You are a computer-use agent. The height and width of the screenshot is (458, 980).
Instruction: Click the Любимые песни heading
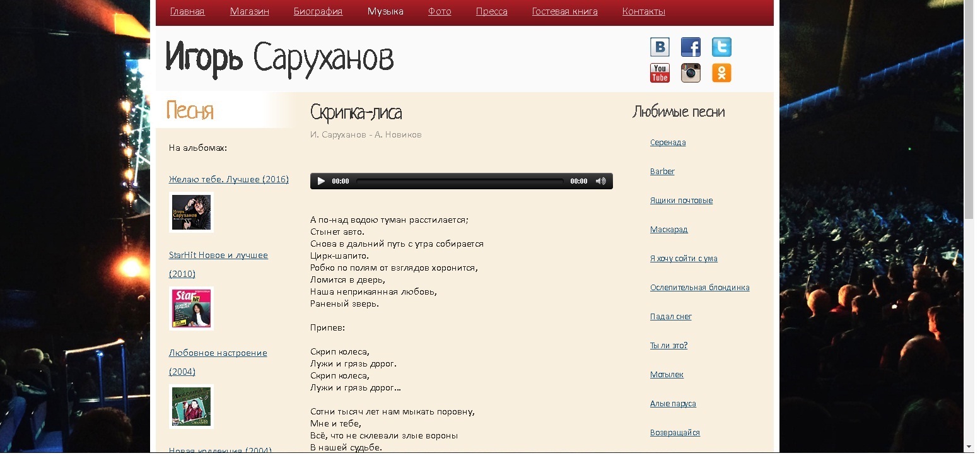679,112
